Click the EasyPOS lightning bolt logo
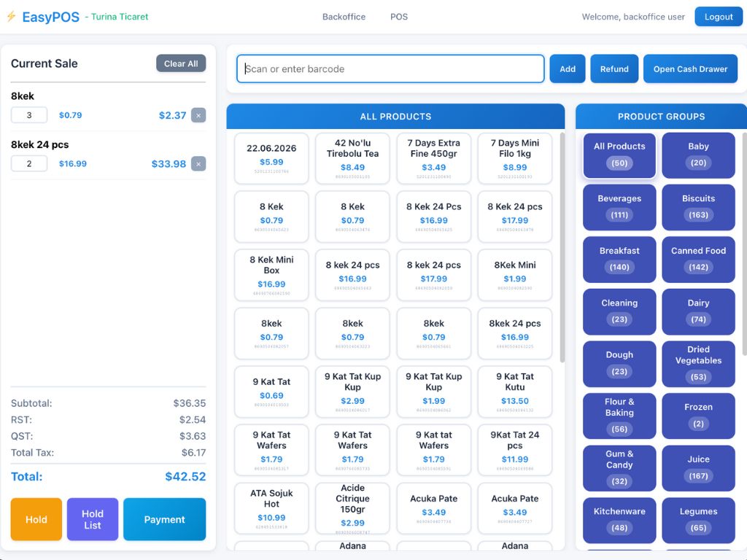The image size is (747, 560). (x=11, y=17)
